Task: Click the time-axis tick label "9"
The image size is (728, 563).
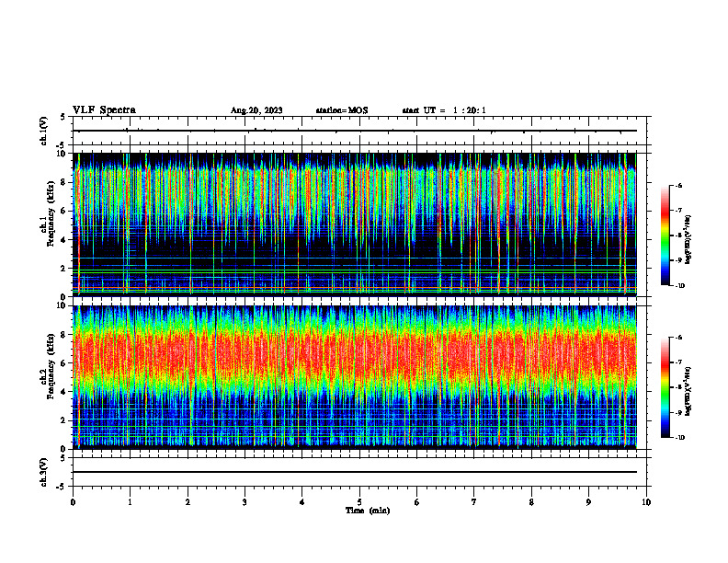Action: coord(588,502)
